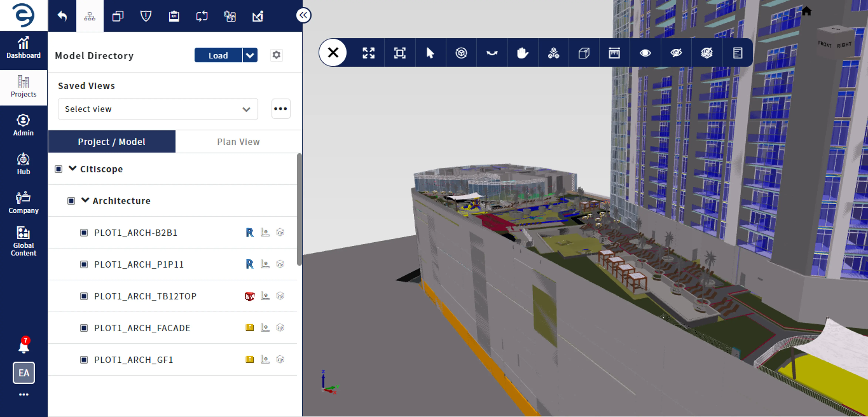Click the FRONT face of view cube
This screenshot has width=868, height=417.
825,44
